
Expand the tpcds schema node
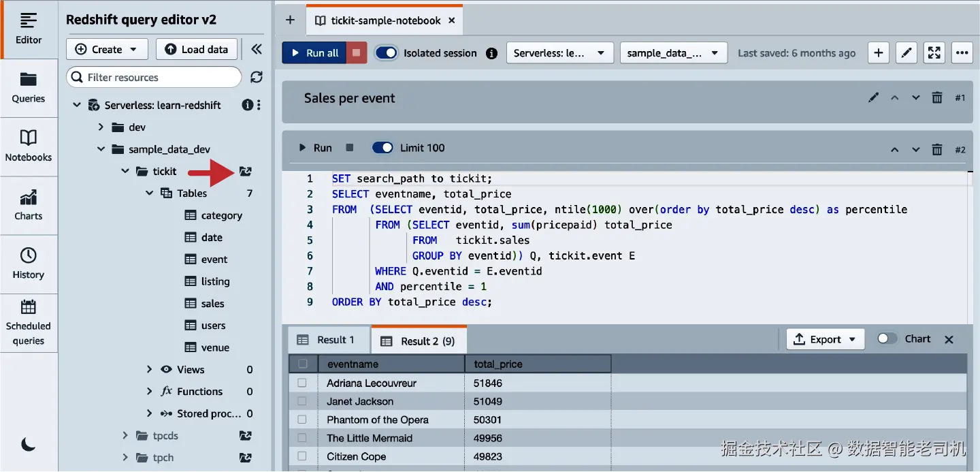125,435
